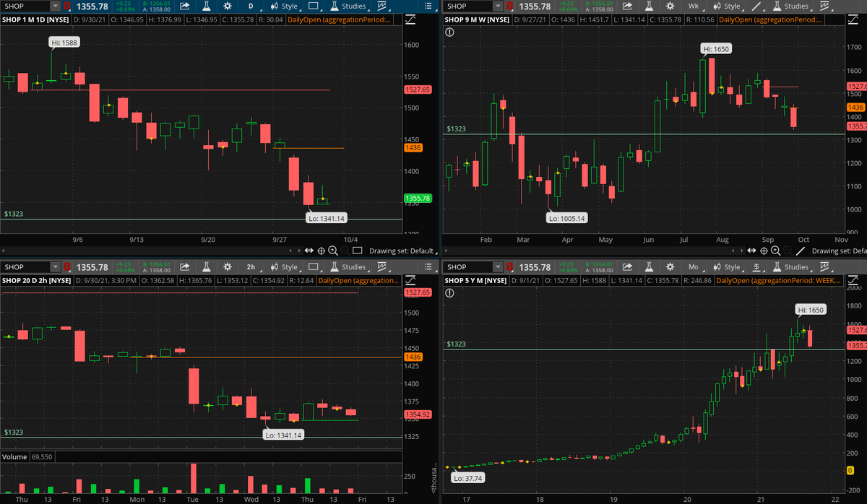Change the Wk timeframe in weekly chart
This screenshot has height=504, width=867.
[x=693, y=6]
